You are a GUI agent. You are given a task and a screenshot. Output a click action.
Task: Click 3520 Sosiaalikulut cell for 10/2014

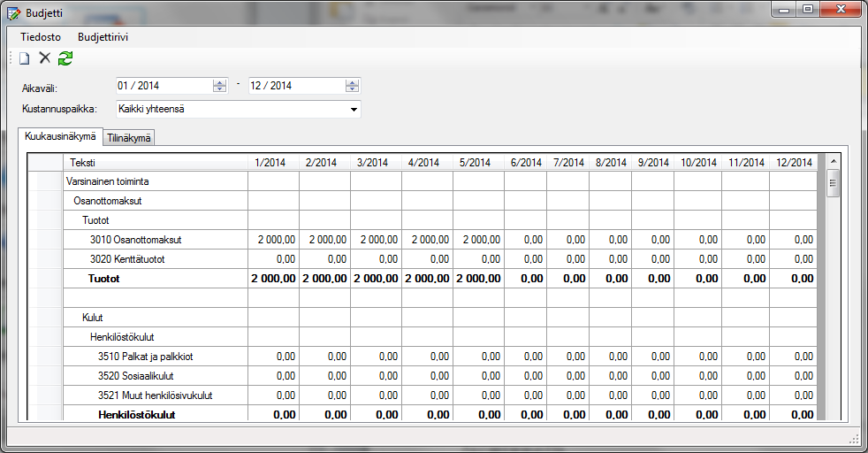(x=697, y=375)
